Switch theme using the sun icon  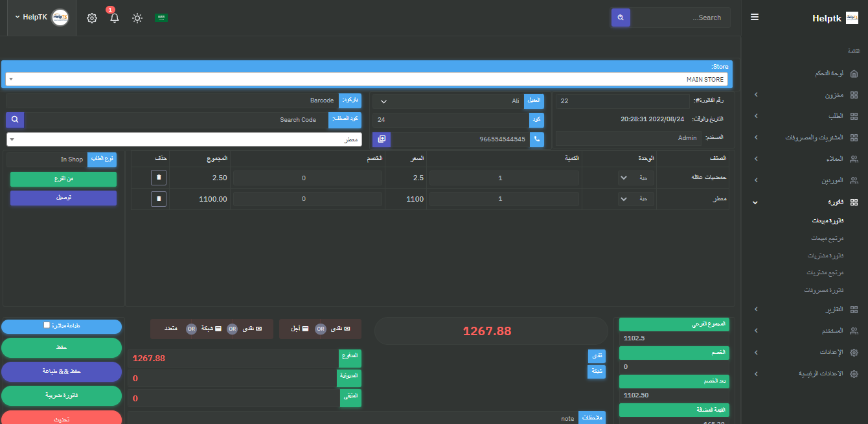tap(137, 18)
